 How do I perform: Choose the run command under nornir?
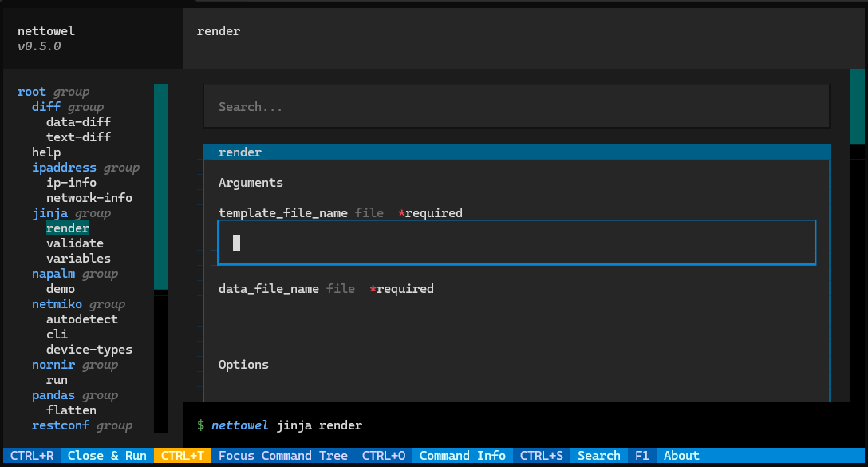point(57,380)
